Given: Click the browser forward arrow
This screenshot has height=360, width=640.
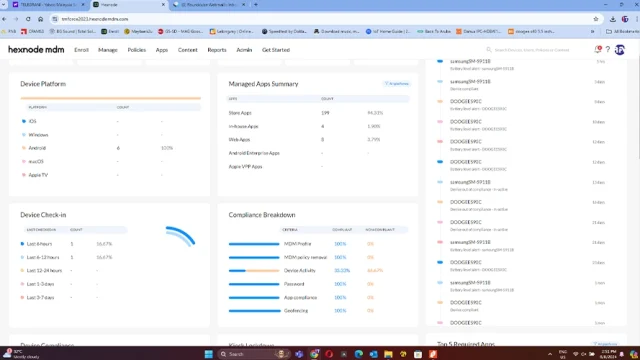Looking at the screenshot, I should 16,19.
